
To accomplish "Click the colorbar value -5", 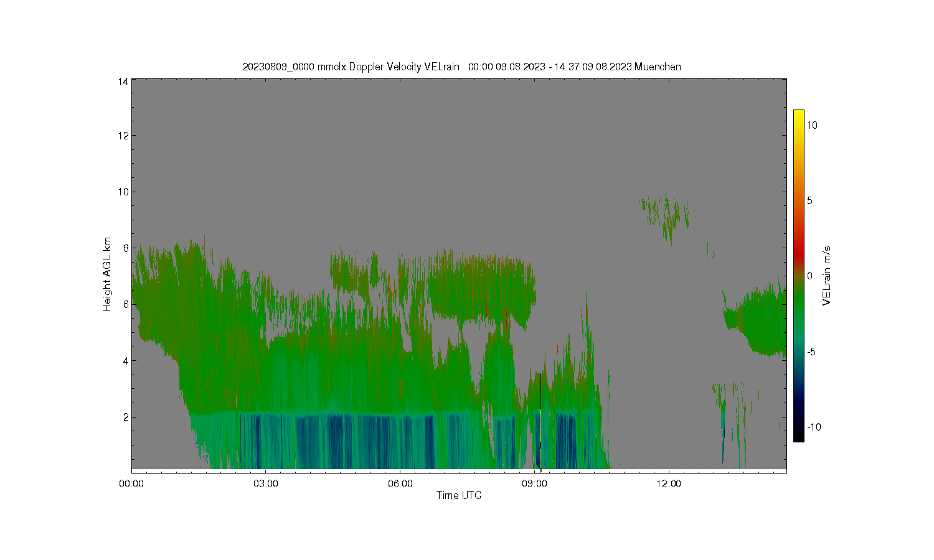I will [811, 352].
